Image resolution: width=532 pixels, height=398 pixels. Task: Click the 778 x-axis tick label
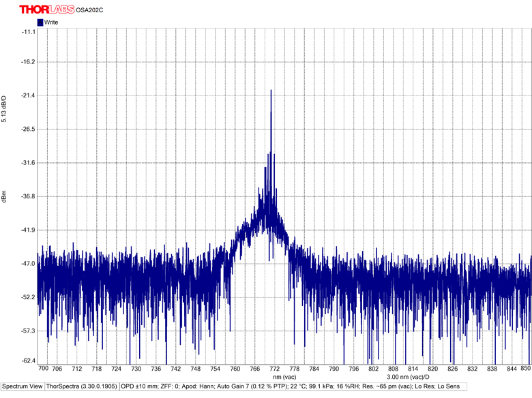click(x=295, y=369)
